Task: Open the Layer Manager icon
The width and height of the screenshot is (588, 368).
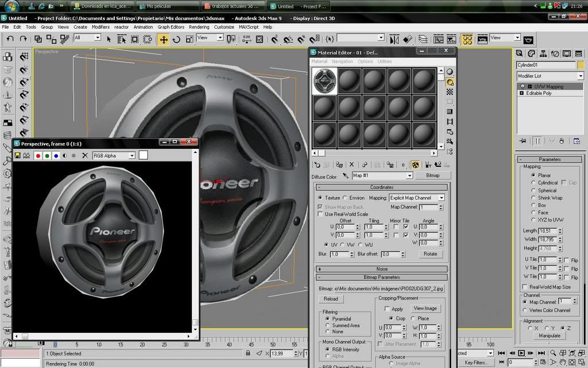Action: tap(423, 39)
